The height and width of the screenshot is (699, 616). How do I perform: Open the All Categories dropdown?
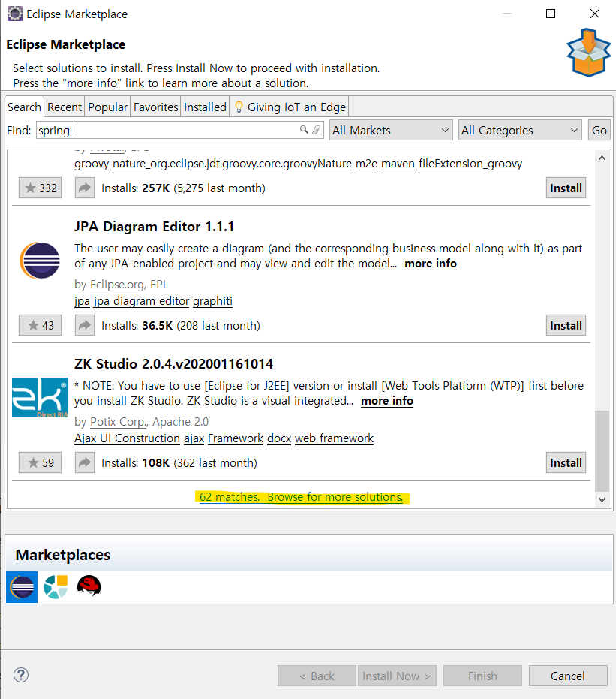(x=520, y=130)
